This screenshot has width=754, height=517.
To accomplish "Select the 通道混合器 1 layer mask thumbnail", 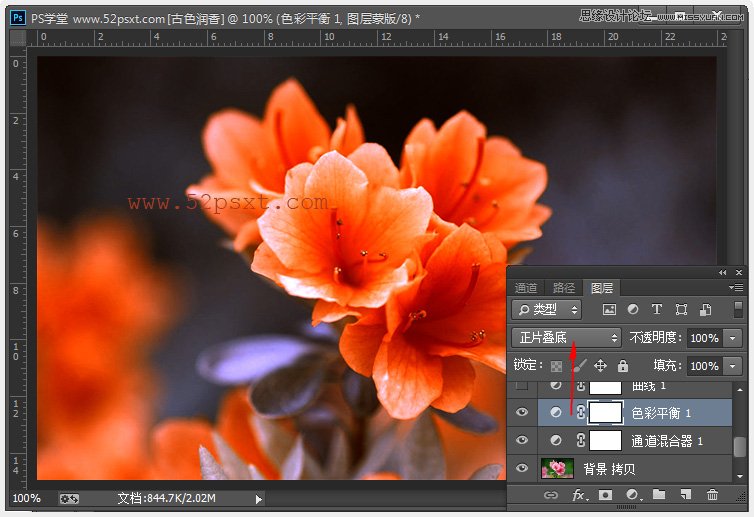I will click(605, 441).
